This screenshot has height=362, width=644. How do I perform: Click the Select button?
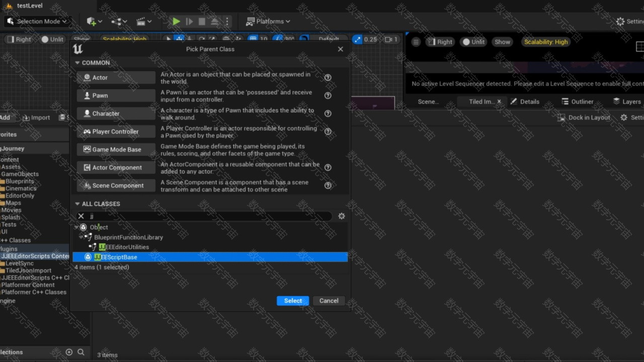[293, 301]
